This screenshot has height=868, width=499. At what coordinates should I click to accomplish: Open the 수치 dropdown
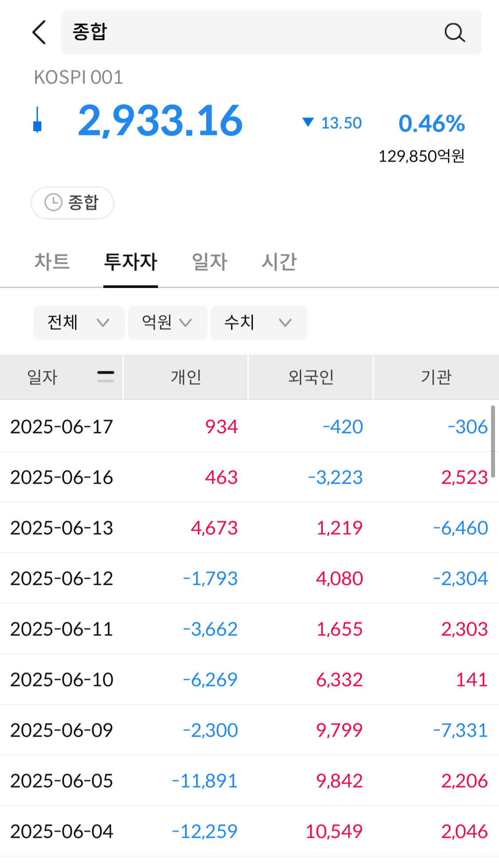point(258,323)
